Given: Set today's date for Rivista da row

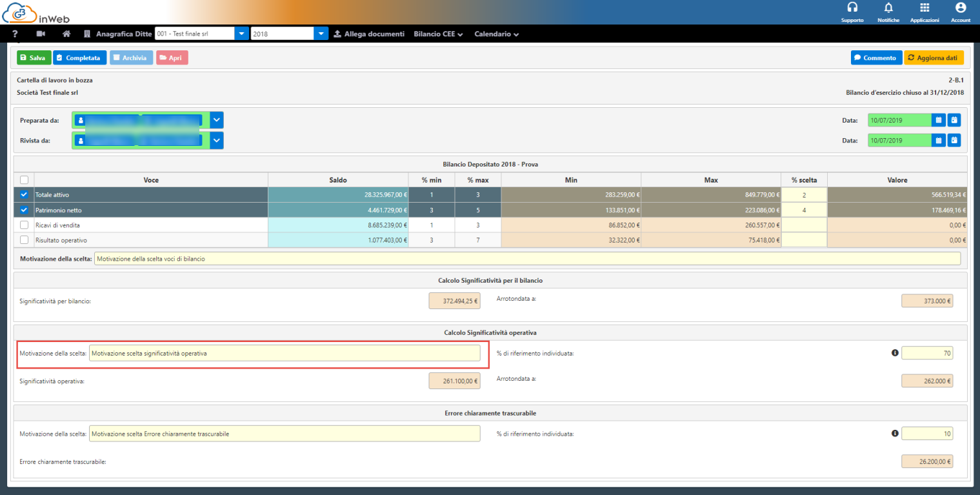Looking at the screenshot, I should click(954, 139).
